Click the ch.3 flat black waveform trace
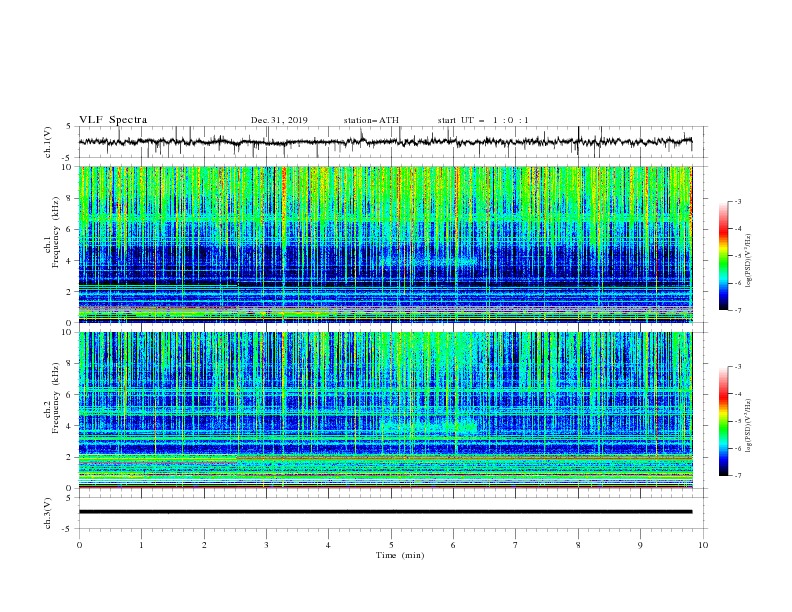 tap(385, 512)
